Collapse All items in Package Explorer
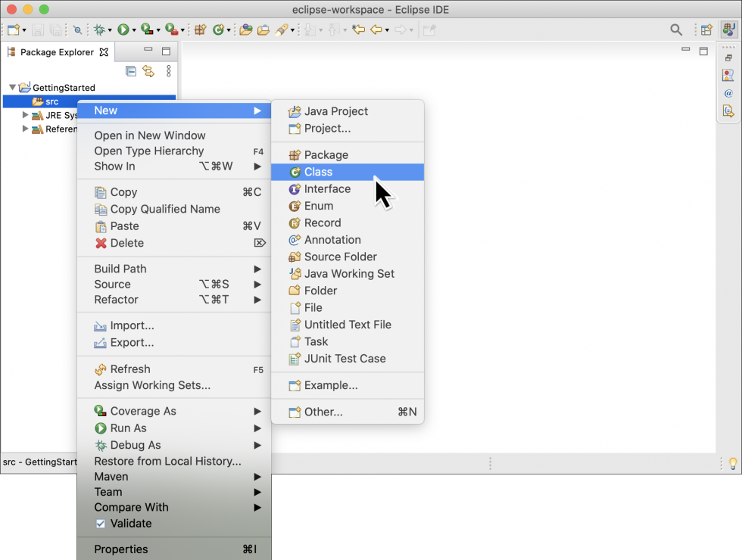 pos(130,70)
